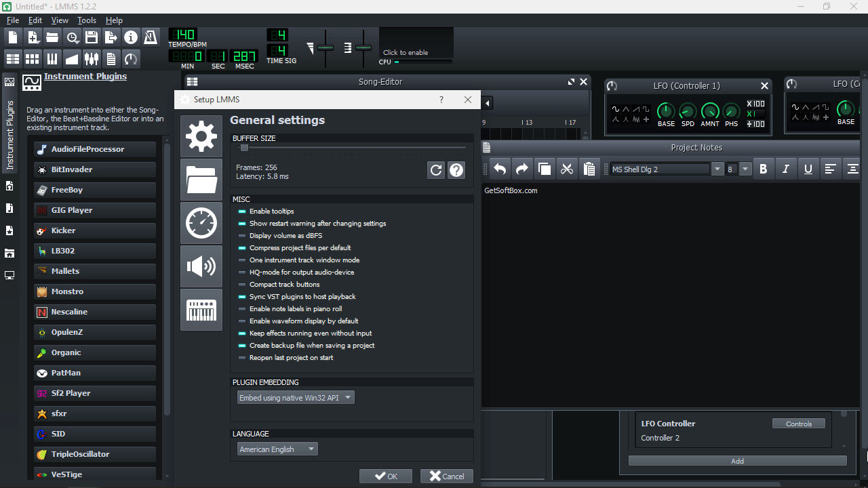
Task: Show the Controller Rack icon
Action: coord(131,58)
